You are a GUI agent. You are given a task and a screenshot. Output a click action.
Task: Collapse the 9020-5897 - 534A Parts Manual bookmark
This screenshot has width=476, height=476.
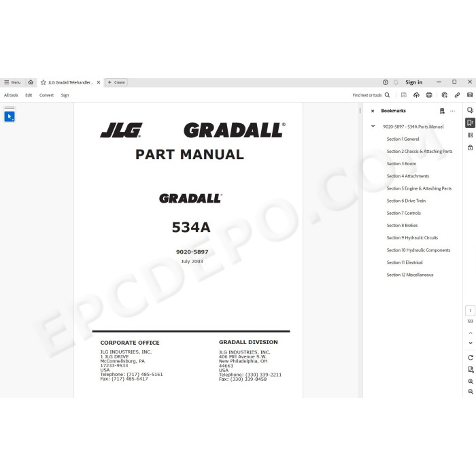point(373,126)
